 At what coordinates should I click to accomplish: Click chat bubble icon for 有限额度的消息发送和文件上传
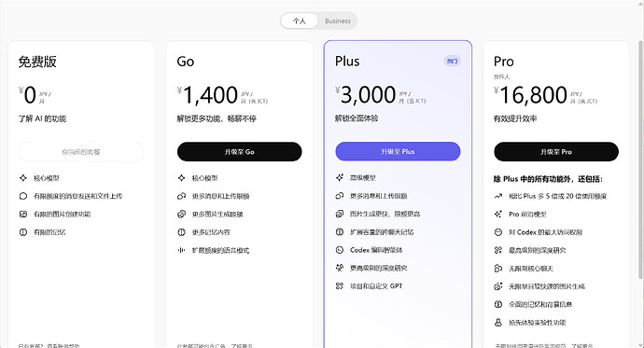click(x=23, y=196)
